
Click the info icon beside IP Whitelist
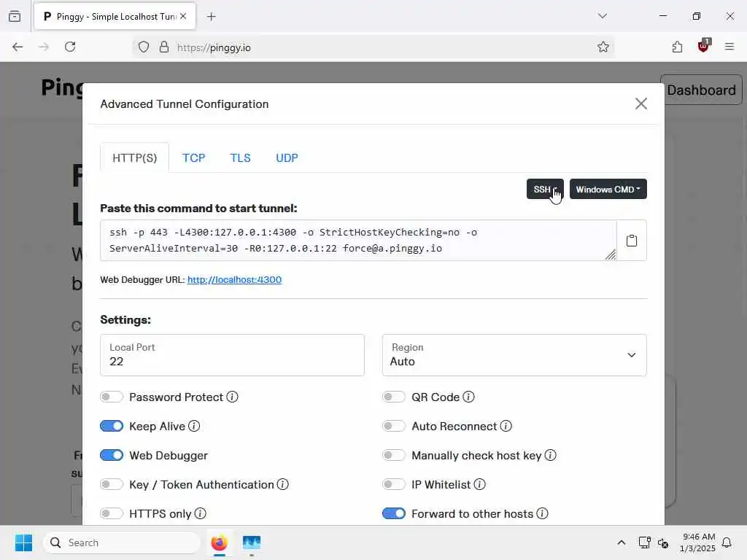click(x=480, y=484)
